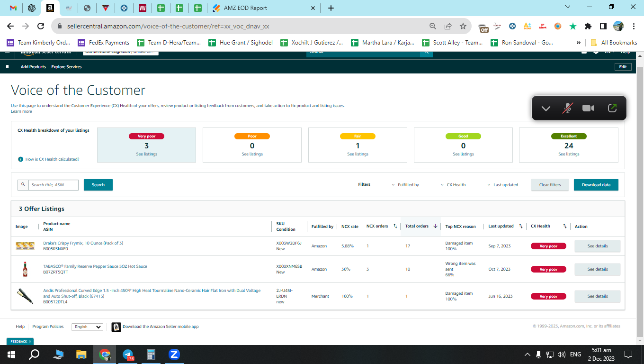Viewport: 644px width, 364px height.
Task: See listings with Good CX Health
Action: (x=463, y=154)
